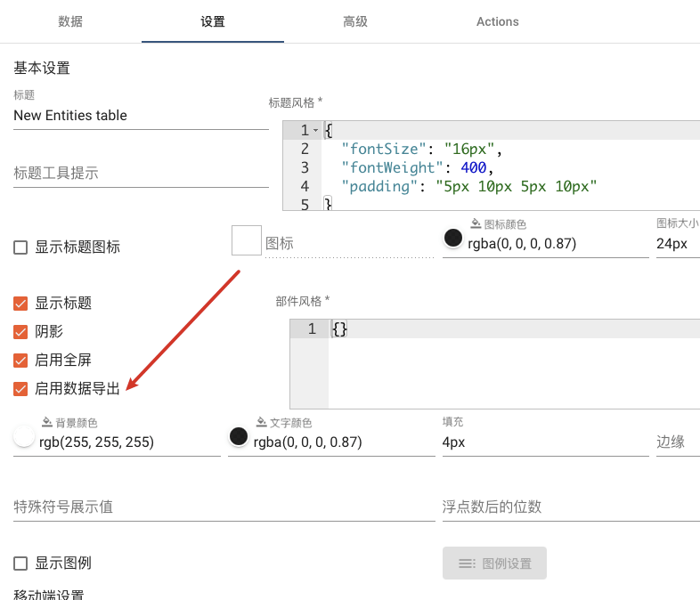Image resolution: width=700 pixels, height=600 pixels.
Task: Open the black icon color swatch
Action: coord(453,239)
